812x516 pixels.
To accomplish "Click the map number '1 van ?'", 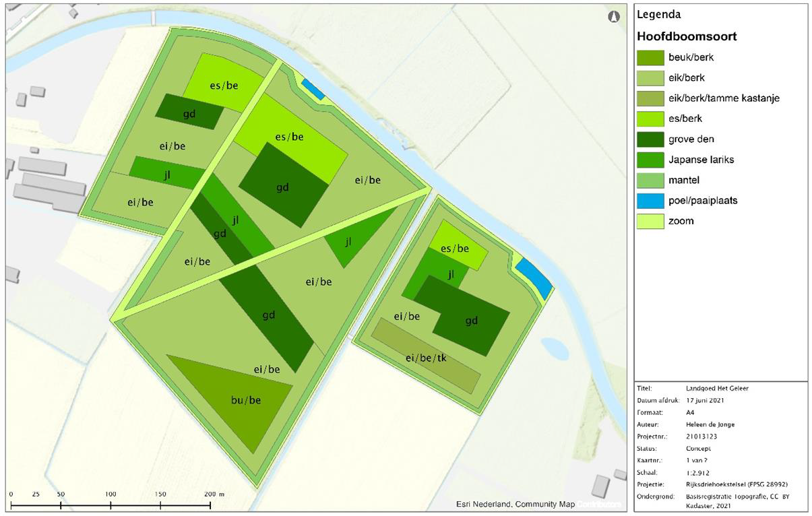I will 697,460.
